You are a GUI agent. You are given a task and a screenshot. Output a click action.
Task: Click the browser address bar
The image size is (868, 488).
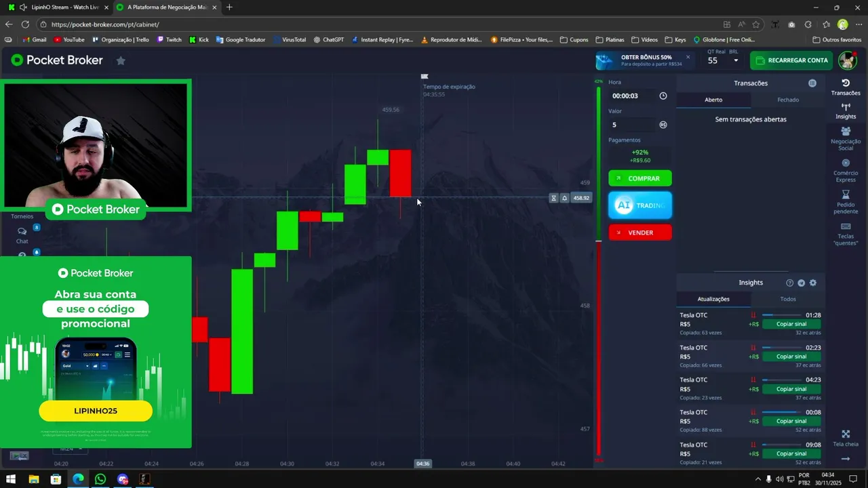[x=380, y=24]
